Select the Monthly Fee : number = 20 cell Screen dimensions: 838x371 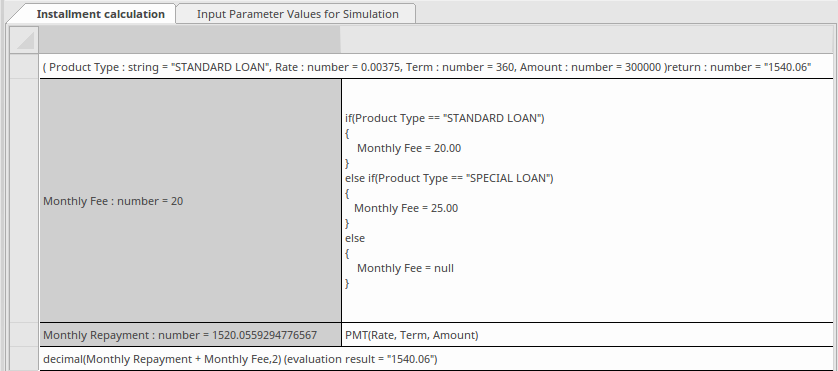point(191,201)
